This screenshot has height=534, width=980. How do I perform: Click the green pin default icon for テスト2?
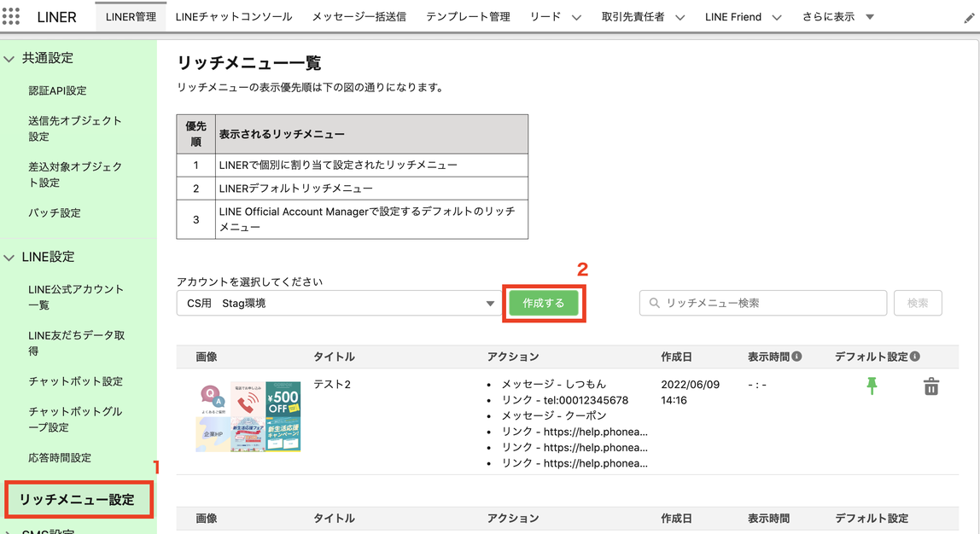click(872, 386)
